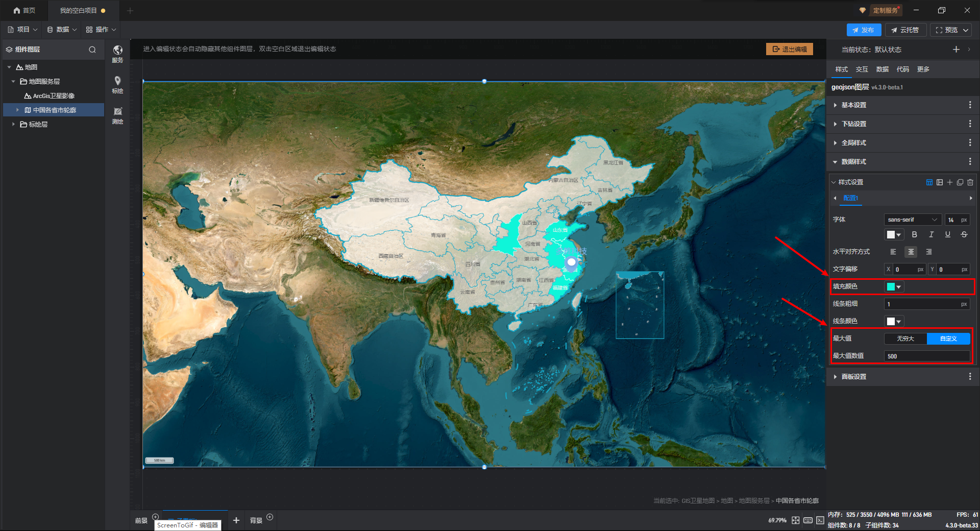980x531 pixels.
Task: Fit canvas to screen icon in status bar
Action: (x=796, y=520)
